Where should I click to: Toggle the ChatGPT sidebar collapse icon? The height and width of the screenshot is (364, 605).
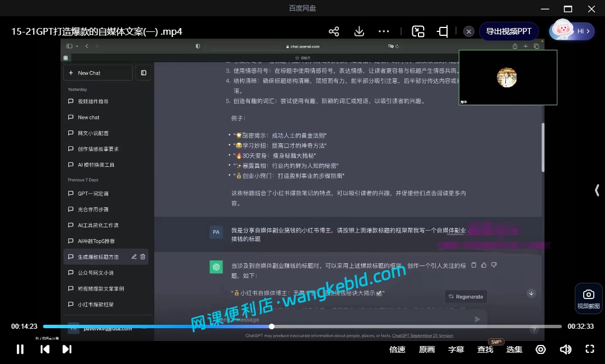[x=143, y=73]
